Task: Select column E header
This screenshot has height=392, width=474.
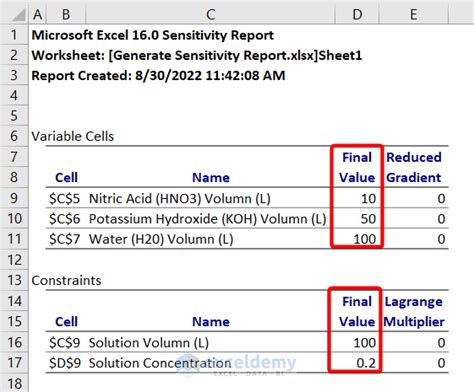Action: [414, 14]
